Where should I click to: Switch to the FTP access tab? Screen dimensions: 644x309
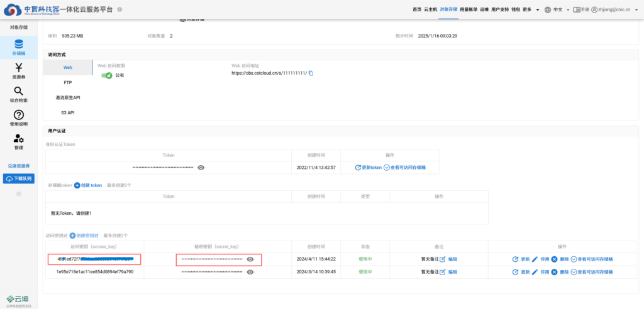coord(67,82)
